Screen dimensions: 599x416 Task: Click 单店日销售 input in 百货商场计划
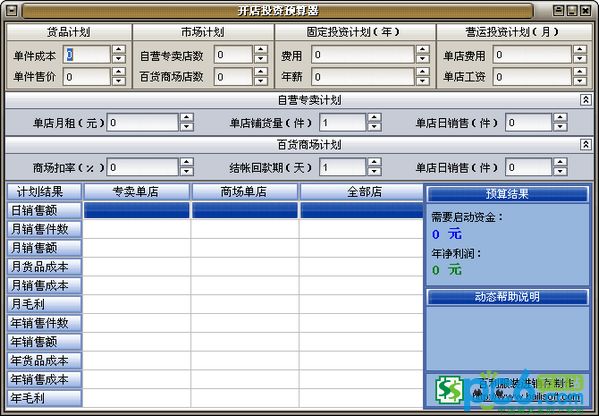(529, 167)
